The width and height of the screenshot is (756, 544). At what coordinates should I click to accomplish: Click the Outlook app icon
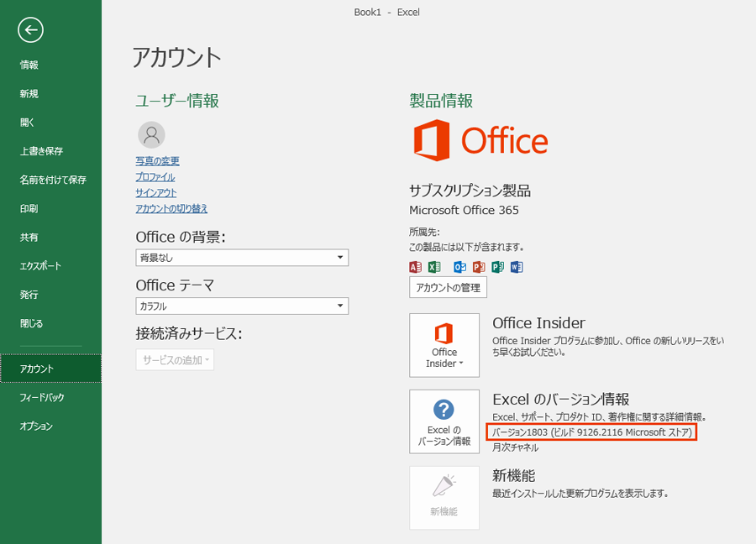(460, 267)
